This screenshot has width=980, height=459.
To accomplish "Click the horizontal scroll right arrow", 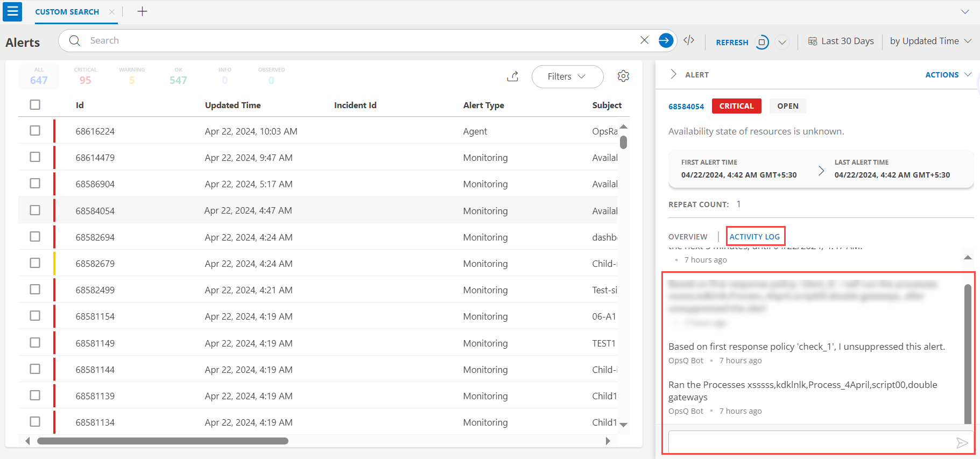I will pyautogui.click(x=608, y=441).
